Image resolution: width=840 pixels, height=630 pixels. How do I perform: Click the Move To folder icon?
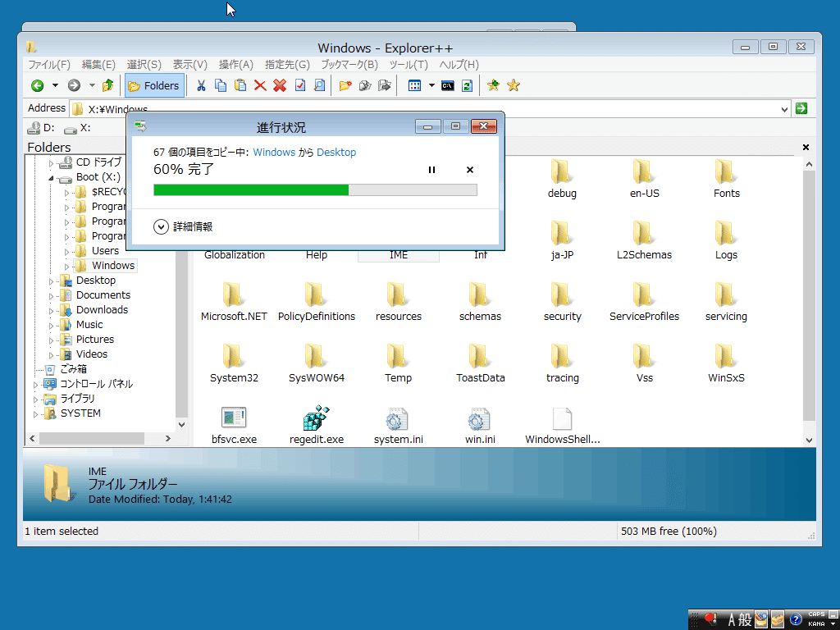[x=384, y=85]
